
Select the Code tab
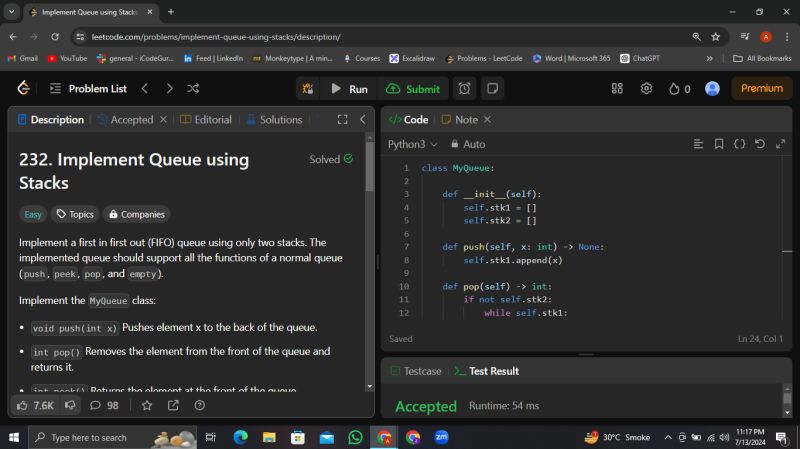coord(409,119)
